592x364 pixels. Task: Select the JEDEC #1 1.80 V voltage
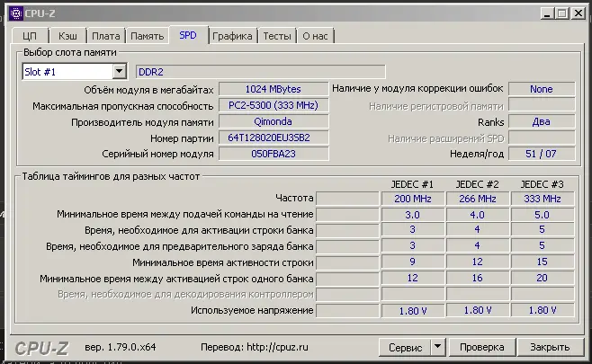pyautogui.click(x=413, y=310)
